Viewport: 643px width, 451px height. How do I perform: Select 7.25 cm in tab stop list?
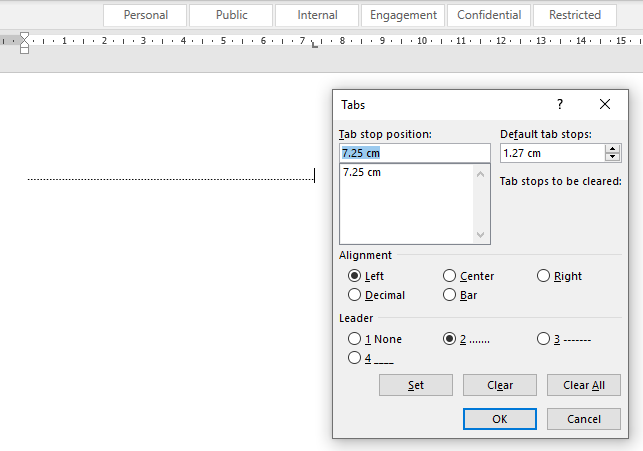click(362, 172)
